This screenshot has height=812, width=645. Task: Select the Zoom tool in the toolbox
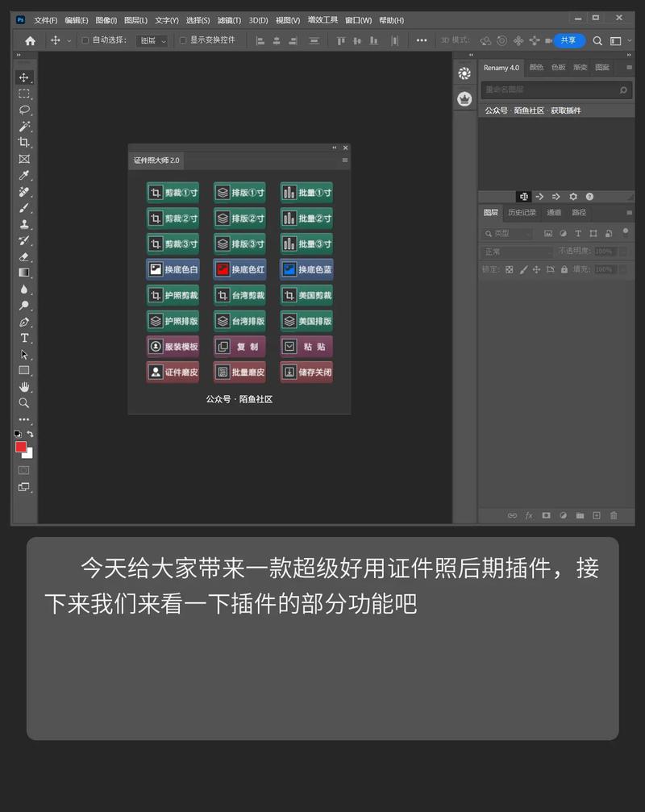click(24, 403)
